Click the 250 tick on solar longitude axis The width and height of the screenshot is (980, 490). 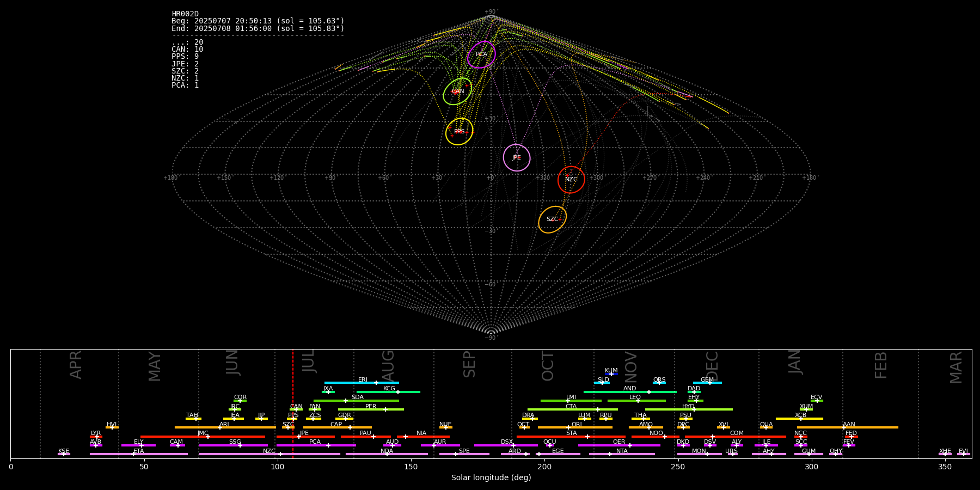coord(678,467)
